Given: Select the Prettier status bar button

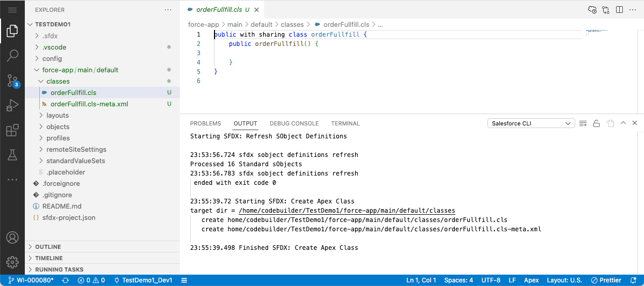Looking at the screenshot, I should [x=606, y=280].
